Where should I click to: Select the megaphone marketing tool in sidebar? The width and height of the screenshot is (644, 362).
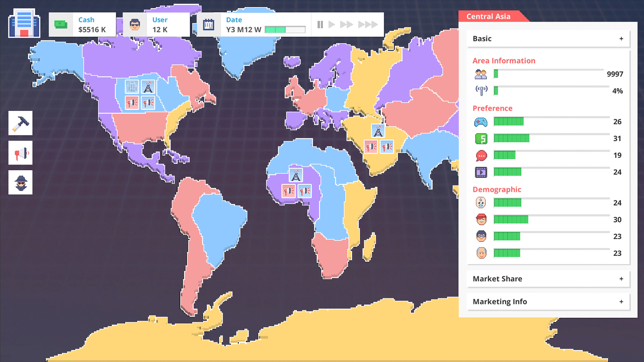[x=20, y=153]
